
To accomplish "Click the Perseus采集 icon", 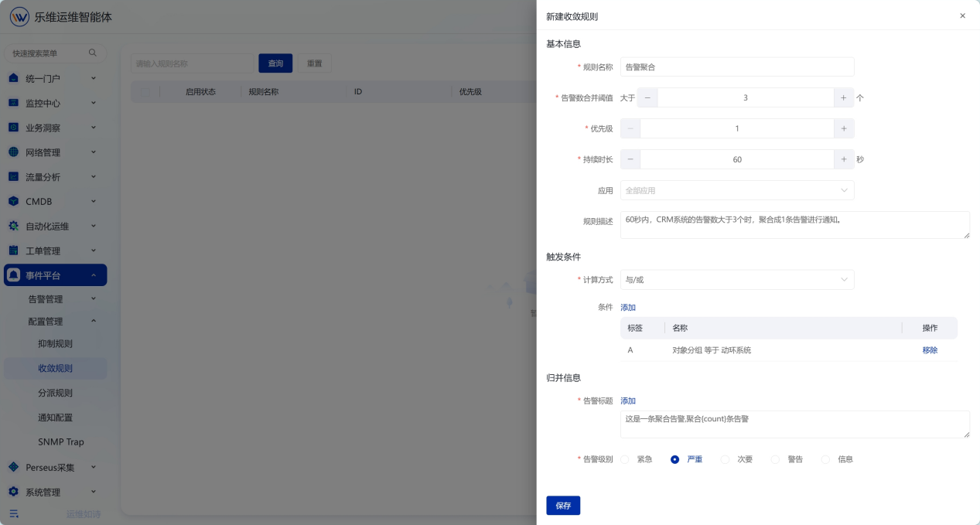I will [x=13, y=467].
